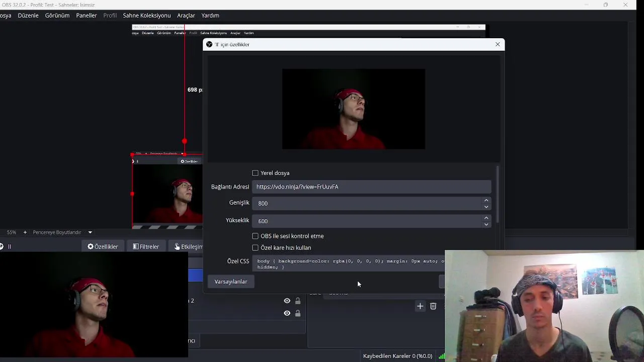Toggle the lock icon on the row ending in 2
The height and width of the screenshot is (362, 644).
point(298,301)
